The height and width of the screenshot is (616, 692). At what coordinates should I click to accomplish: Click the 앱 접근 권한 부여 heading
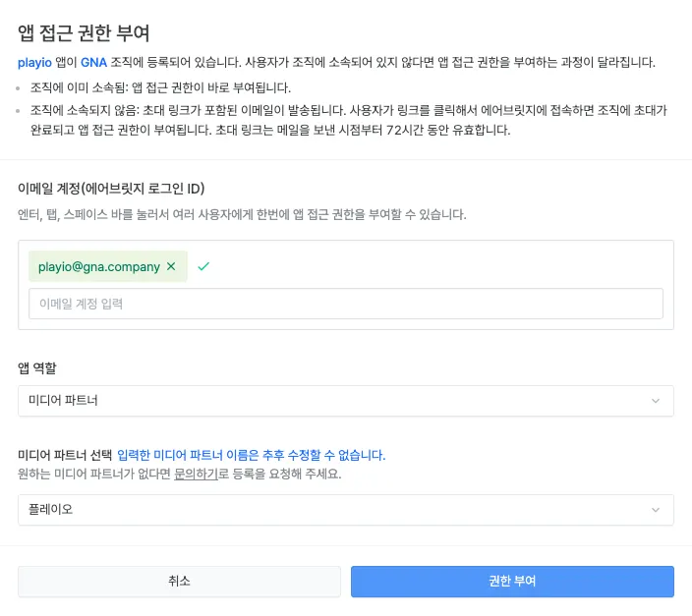(x=84, y=33)
